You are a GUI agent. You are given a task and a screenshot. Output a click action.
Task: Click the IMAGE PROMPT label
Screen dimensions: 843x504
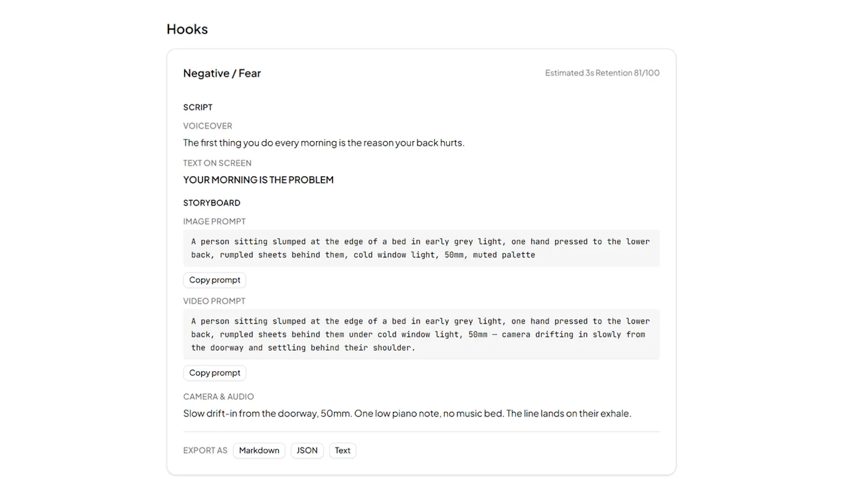tap(214, 221)
